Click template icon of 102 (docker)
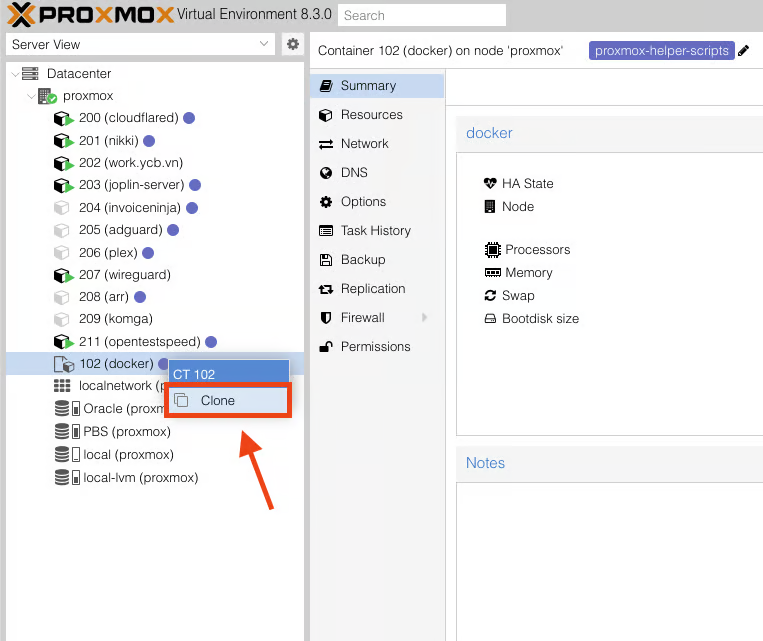 pyautogui.click(x=64, y=364)
